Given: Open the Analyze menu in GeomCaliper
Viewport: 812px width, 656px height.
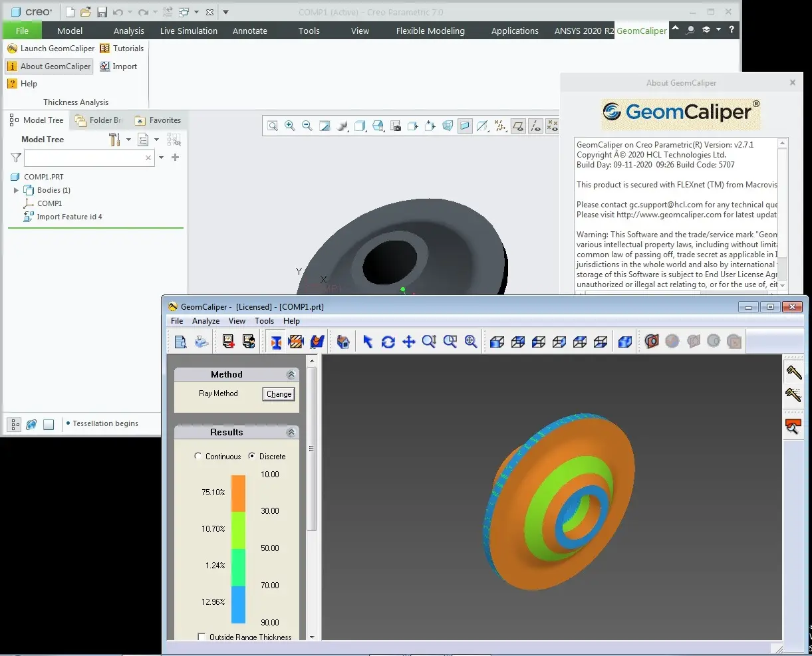Looking at the screenshot, I should point(205,321).
